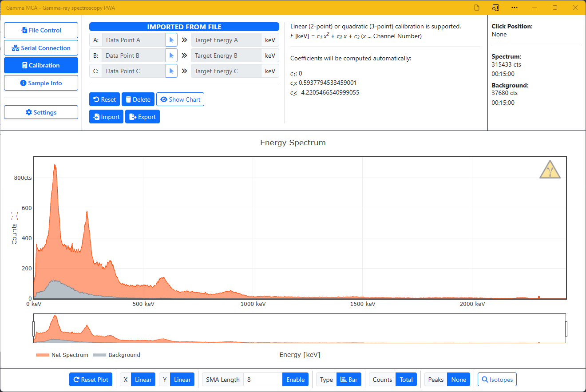Export the calibration file
This screenshot has width=586, height=392.
[x=143, y=117]
